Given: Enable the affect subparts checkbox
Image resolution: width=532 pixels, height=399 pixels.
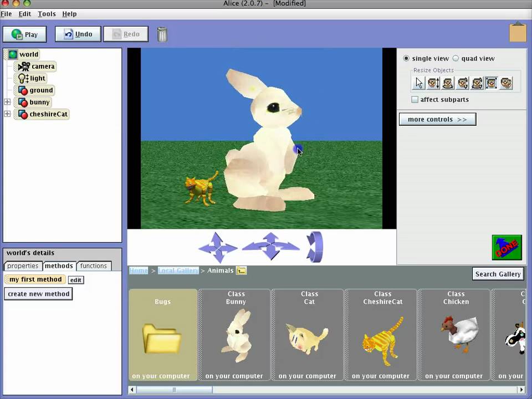Looking at the screenshot, I should click(x=415, y=99).
